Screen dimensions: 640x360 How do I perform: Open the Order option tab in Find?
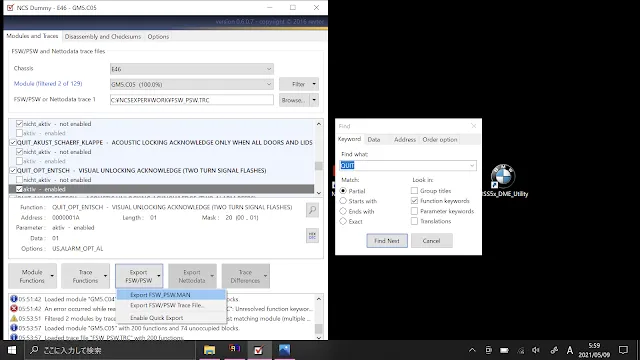coord(440,140)
